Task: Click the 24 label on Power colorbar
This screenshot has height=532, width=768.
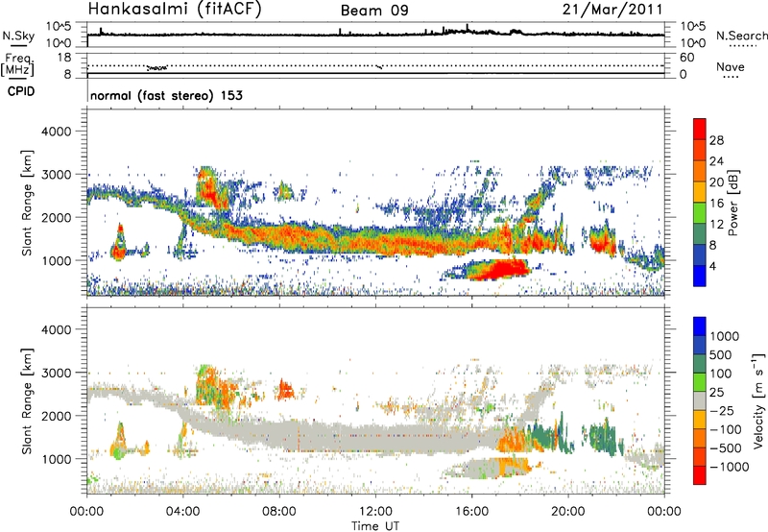Action: pyautogui.click(x=716, y=161)
